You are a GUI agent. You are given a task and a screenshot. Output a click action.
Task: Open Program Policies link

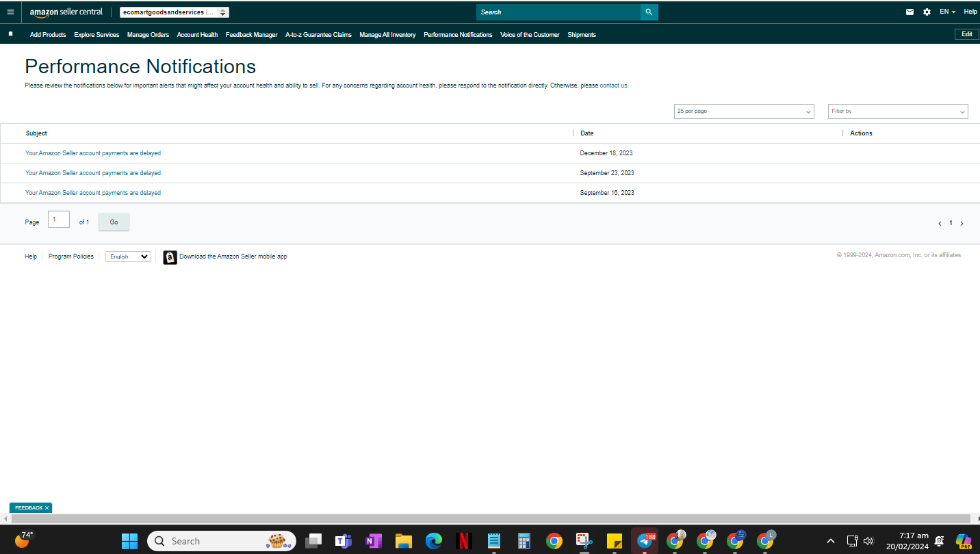click(x=71, y=256)
